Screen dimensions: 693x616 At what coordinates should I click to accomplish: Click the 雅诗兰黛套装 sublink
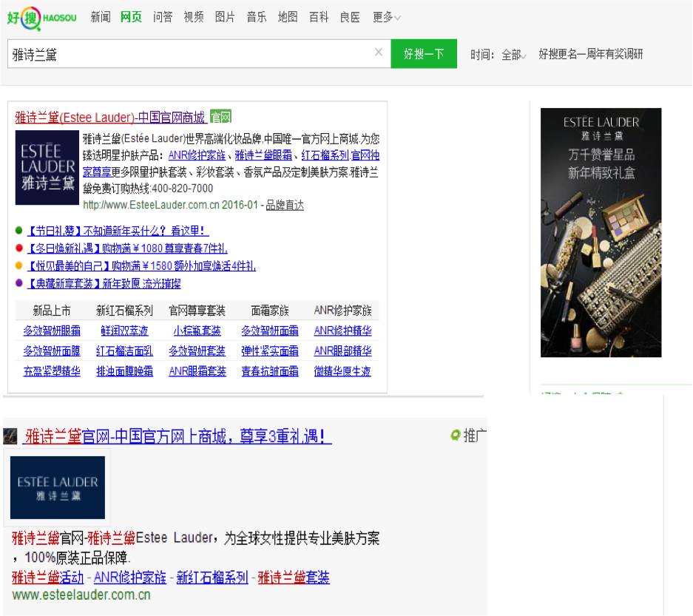pos(294,577)
